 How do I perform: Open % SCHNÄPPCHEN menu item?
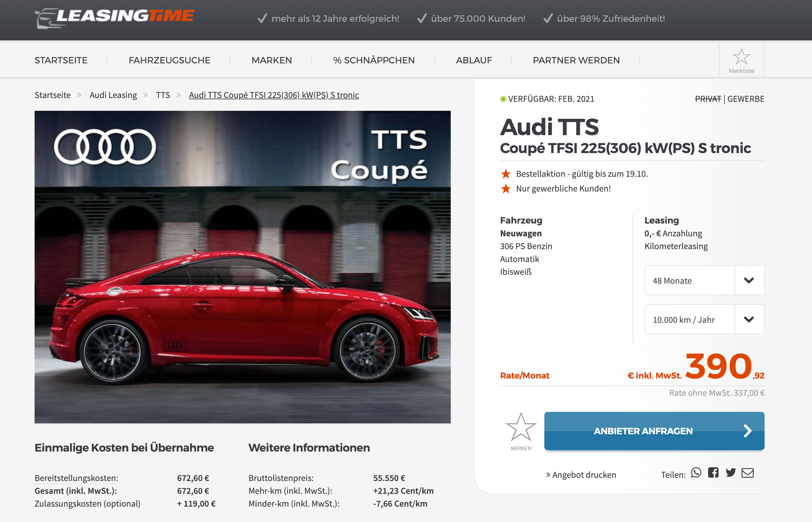point(374,60)
